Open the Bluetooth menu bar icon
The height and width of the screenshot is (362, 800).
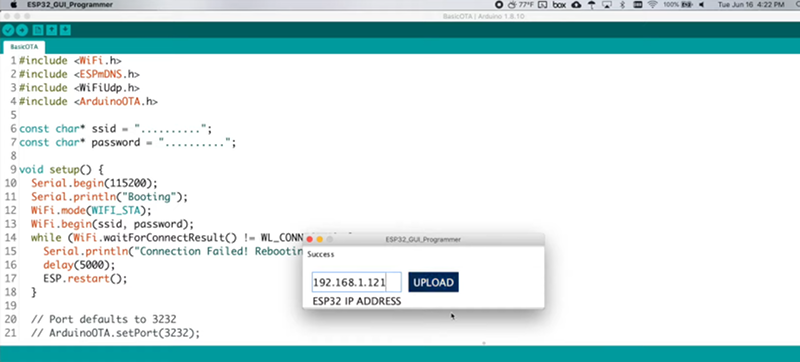pyautogui.click(x=622, y=5)
